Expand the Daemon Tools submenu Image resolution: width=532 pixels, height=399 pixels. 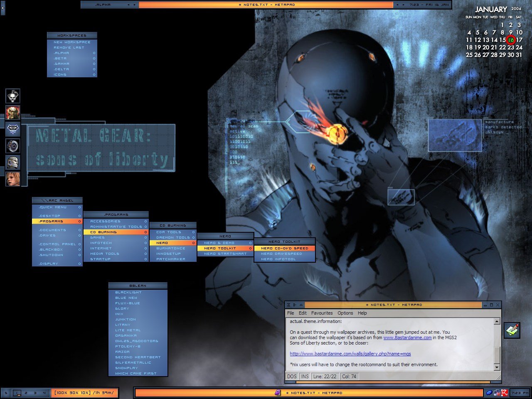pyautogui.click(x=173, y=238)
